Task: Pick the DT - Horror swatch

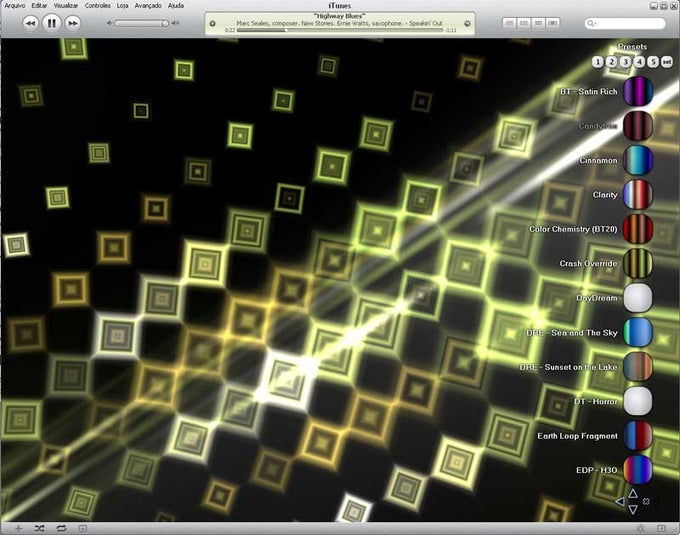Action: (638, 401)
